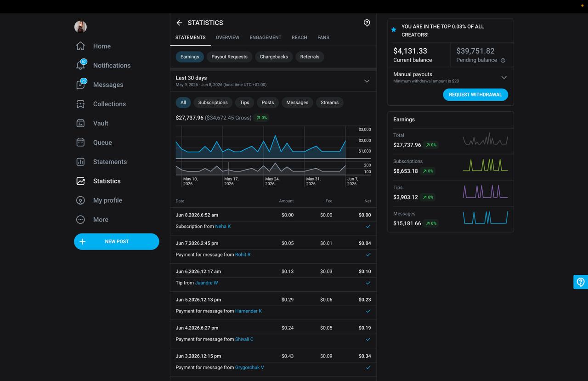Click the checkmark on Neha K row
Viewport: 588px width, 381px height.
[x=368, y=227]
